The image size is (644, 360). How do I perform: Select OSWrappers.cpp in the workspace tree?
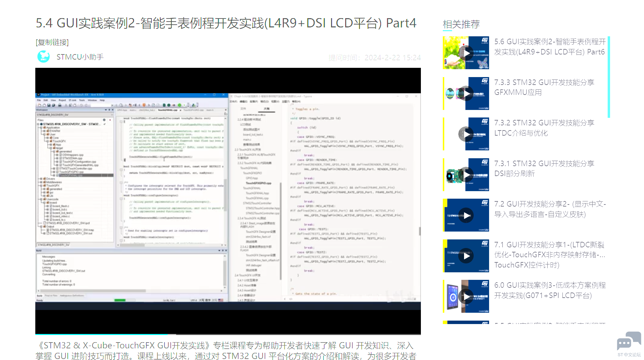73,155
